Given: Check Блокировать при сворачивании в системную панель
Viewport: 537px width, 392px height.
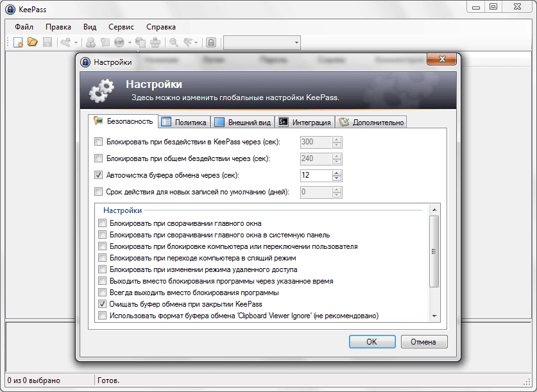Looking at the screenshot, I should 102,235.
